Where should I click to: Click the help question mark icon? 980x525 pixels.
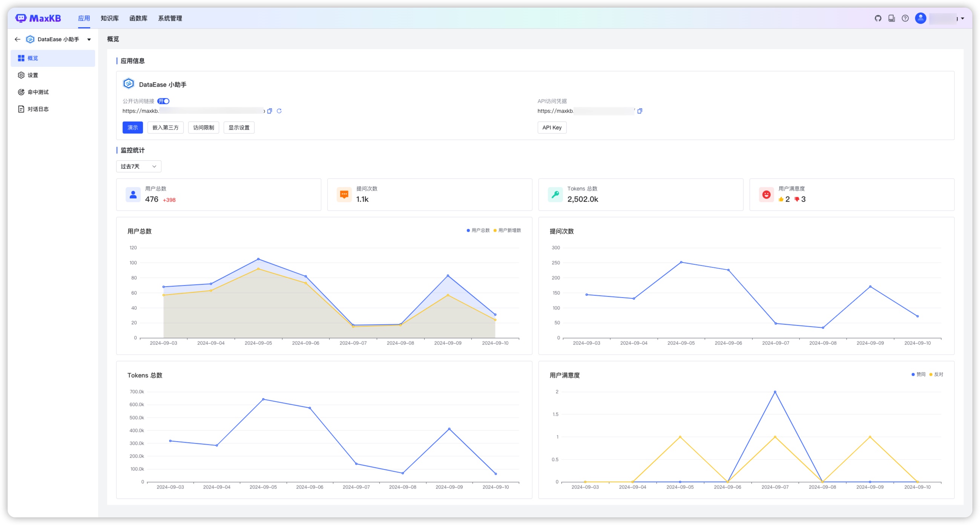click(x=905, y=18)
